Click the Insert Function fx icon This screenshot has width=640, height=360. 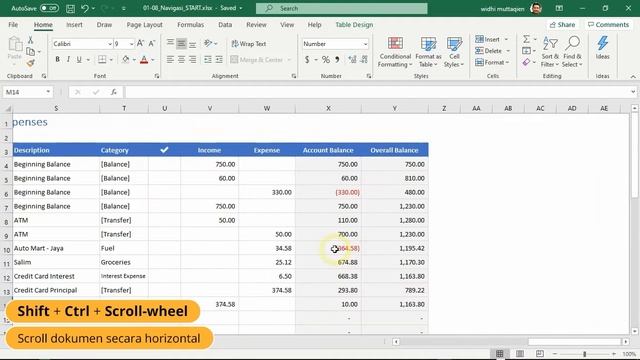113,92
